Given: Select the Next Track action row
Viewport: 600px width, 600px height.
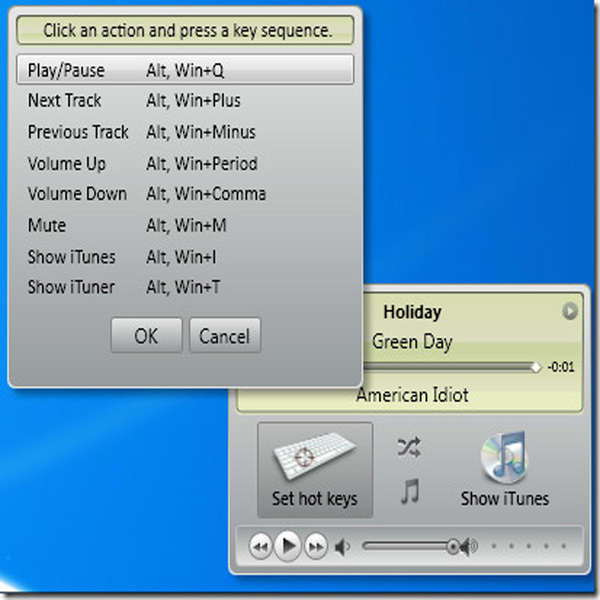Looking at the screenshot, I should [185, 101].
